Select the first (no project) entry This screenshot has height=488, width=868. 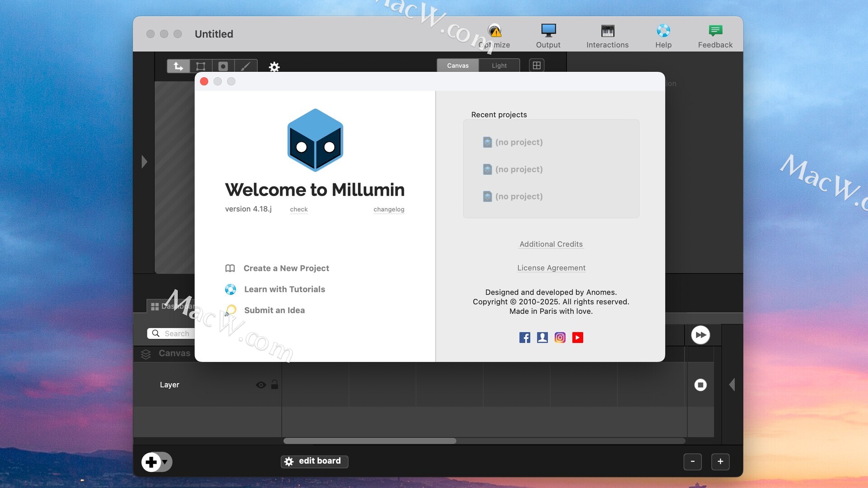[513, 142]
